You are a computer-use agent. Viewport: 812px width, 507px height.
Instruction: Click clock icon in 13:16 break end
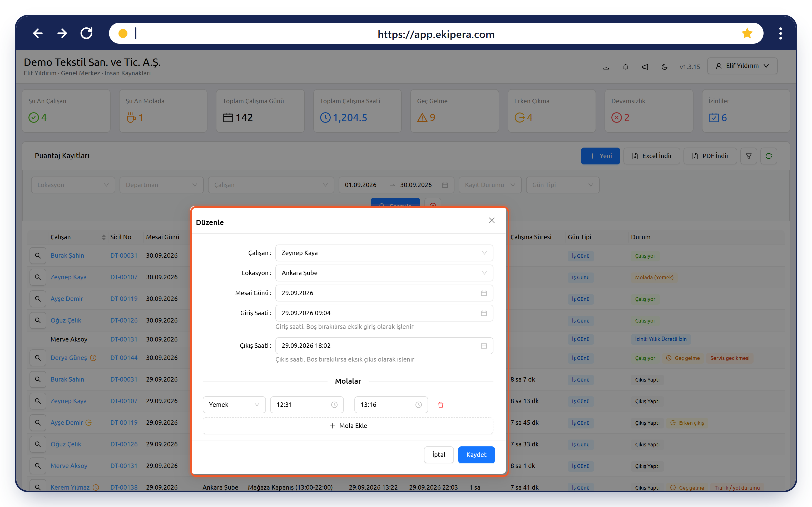418,405
